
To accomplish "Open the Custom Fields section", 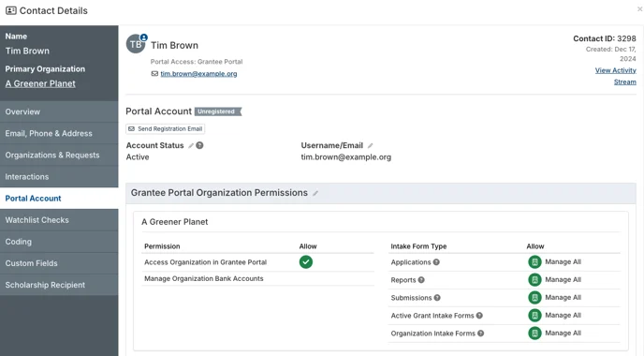I will click(x=59, y=263).
